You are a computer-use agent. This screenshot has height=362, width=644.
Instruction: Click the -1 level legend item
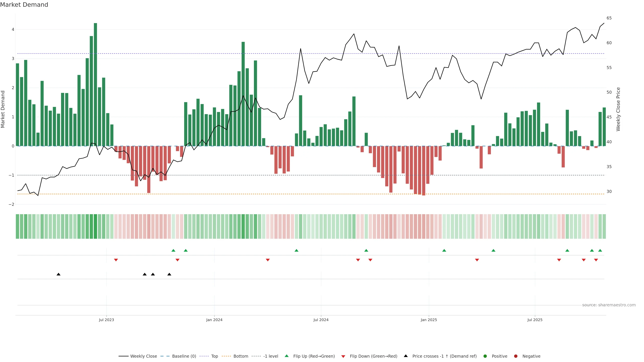click(271, 356)
